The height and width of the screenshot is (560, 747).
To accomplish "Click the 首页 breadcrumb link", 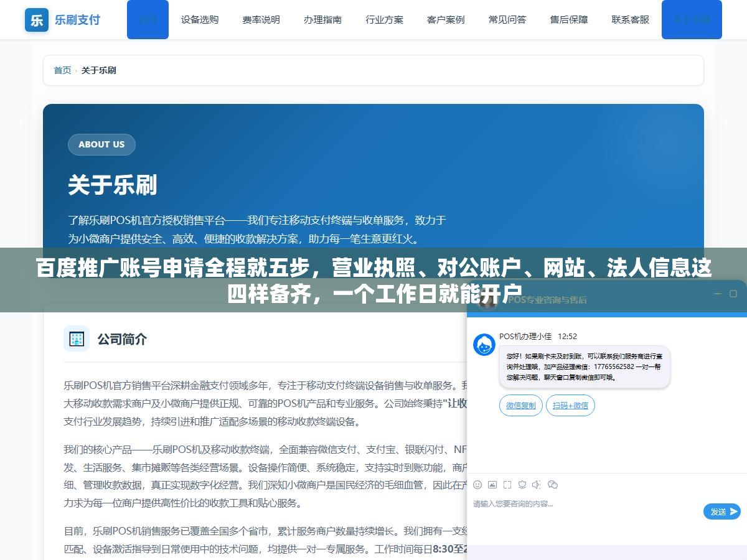I will [62, 70].
